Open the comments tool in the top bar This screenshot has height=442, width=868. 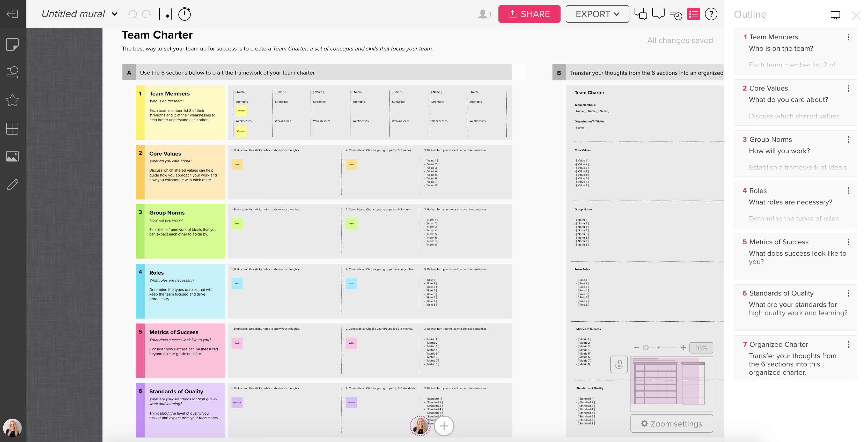point(658,13)
